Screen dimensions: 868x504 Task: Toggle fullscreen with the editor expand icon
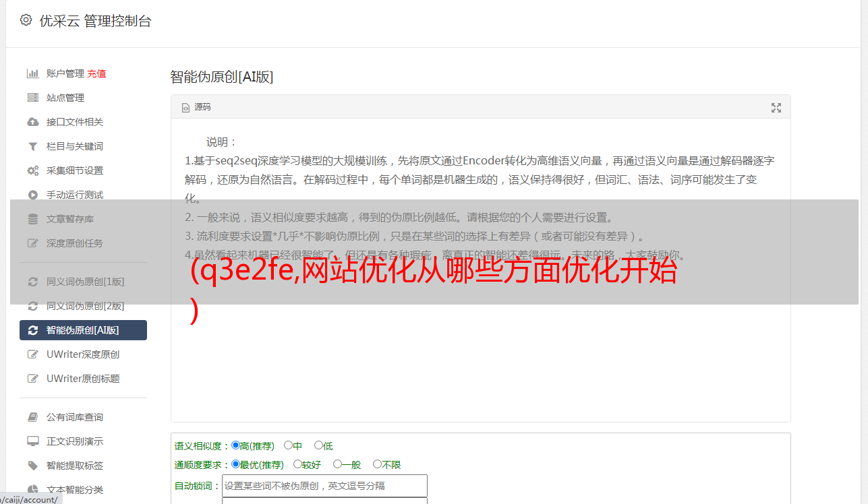coord(776,108)
